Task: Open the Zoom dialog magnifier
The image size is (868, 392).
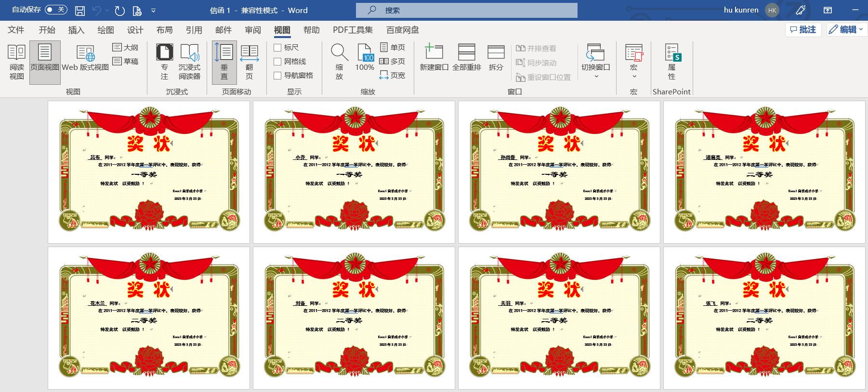Action: click(339, 62)
